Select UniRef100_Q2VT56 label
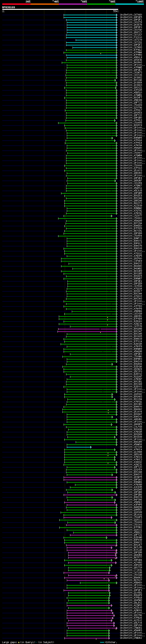This screenshot has width=146, height=644. [131, 108]
